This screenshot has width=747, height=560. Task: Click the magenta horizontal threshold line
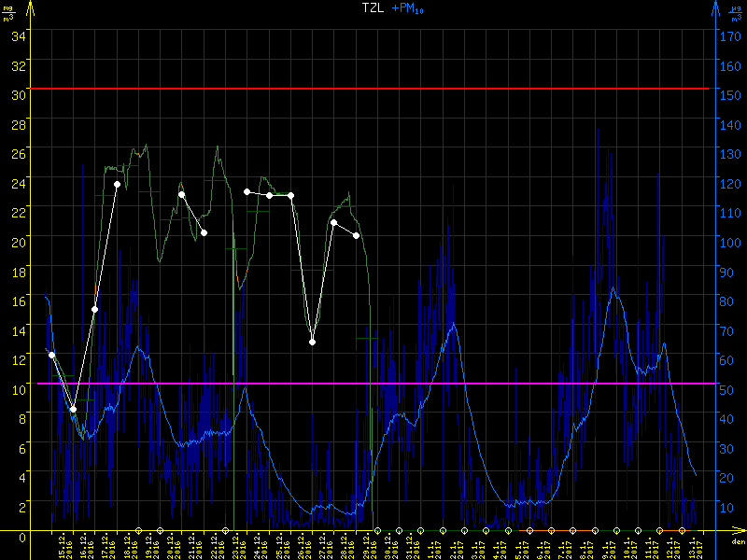(x=373, y=384)
